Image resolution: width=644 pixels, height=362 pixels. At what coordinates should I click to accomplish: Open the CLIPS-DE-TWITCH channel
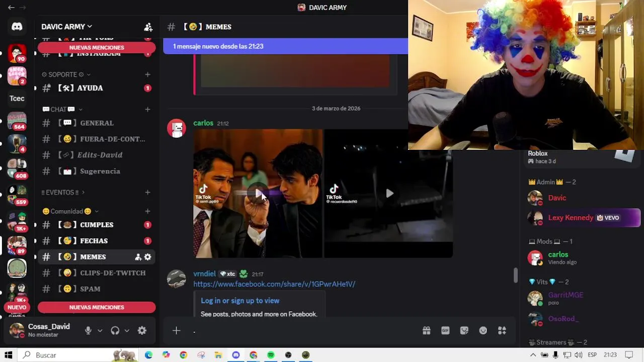click(96, 273)
